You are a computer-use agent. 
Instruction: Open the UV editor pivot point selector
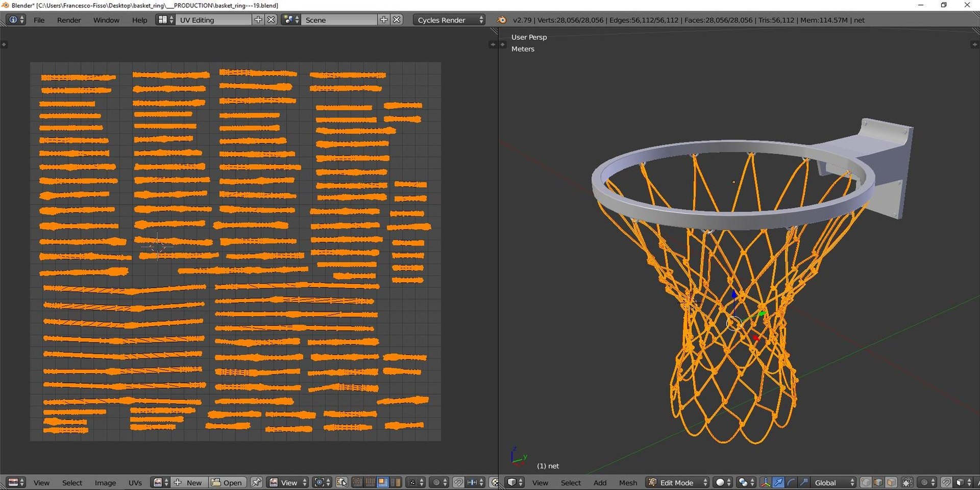(x=322, y=482)
